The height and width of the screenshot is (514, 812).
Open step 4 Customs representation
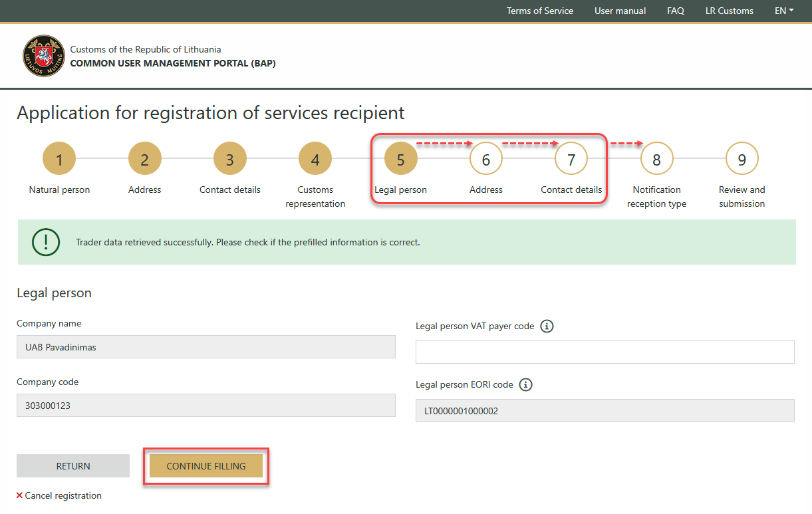click(x=315, y=159)
